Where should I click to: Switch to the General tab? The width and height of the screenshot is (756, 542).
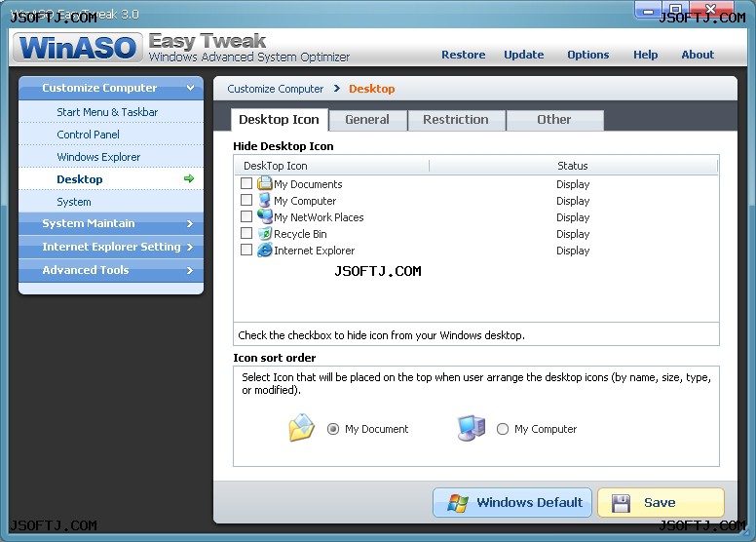tap(367, 120)
